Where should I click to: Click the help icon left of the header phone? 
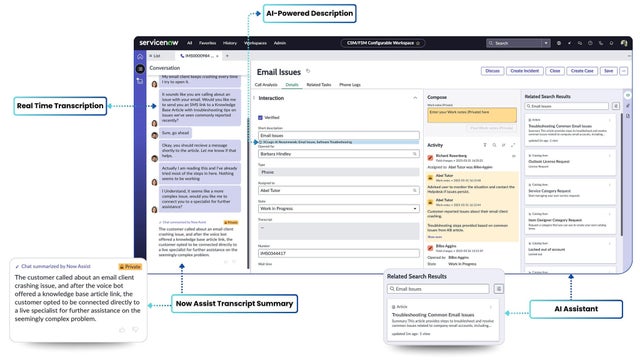point(590,43)
